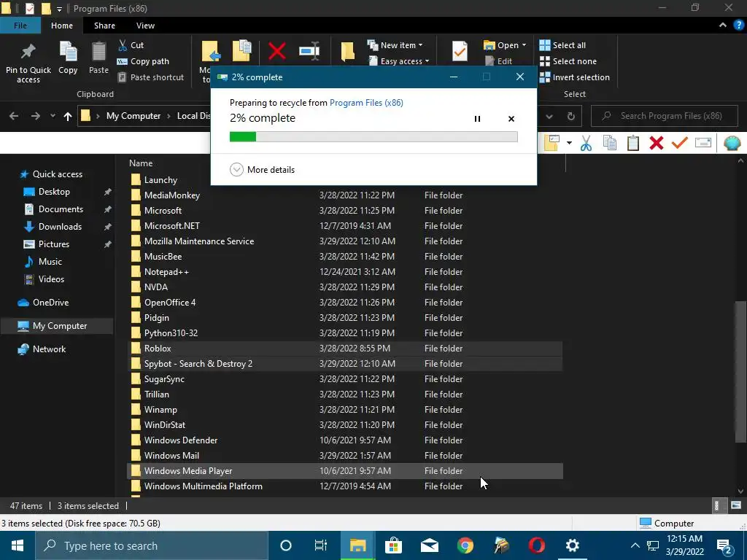The image size is (747, 560).
Task: Open the New item dropdown
Action: click(x=395, y=44)
